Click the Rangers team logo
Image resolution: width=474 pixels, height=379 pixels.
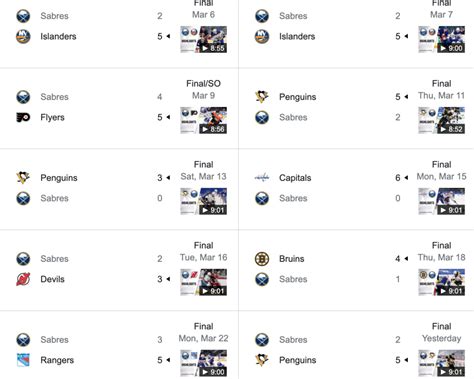(x=23, y=360)
